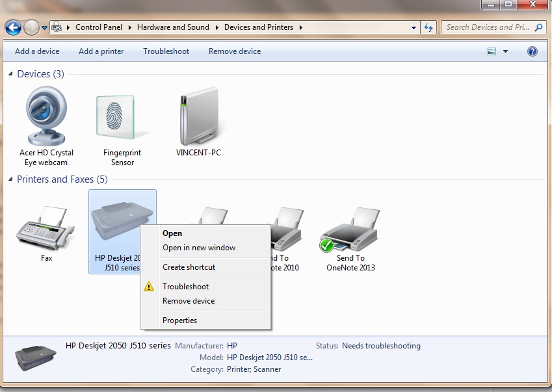Click the Devices and Printers address bar icon
552x392 pixels.
point(57,27)
